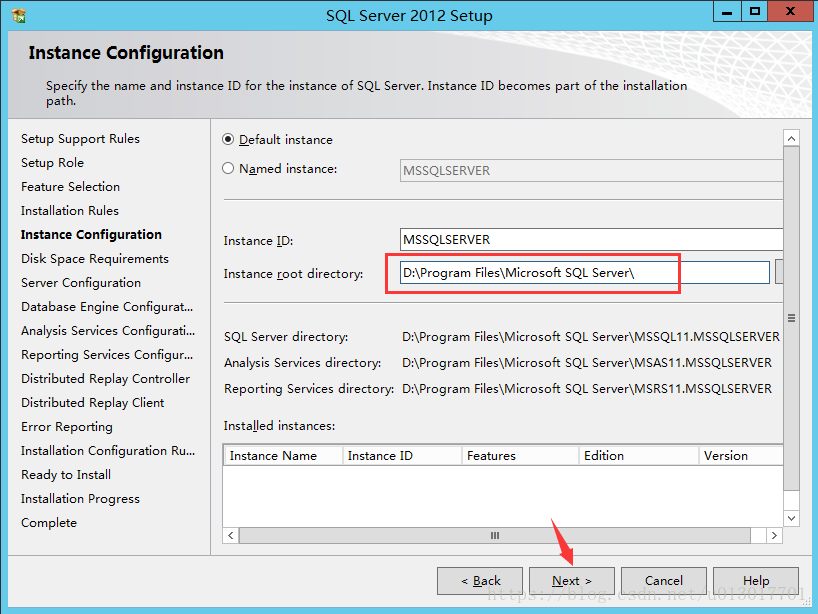The image size is (818, 614).
Task: Close the SQL Server 2012 Setup window
Action: click(x=790, y=11)
